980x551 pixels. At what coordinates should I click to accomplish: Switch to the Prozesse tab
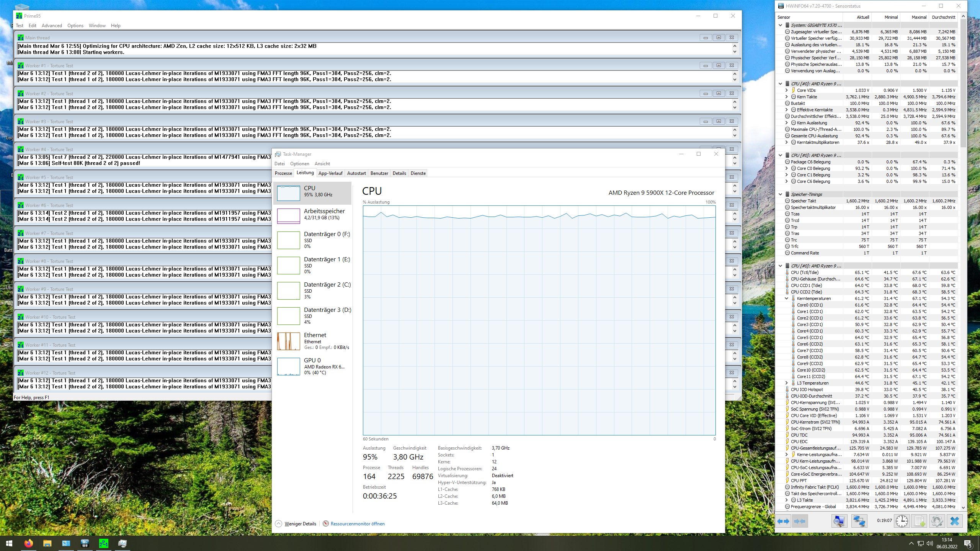point(283,173)
